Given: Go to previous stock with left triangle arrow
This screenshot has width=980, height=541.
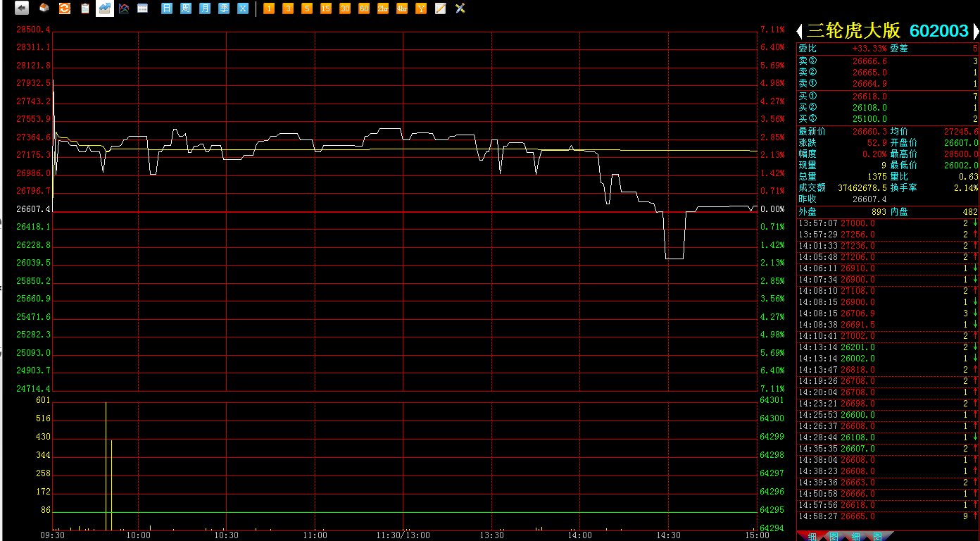Looking at the screenshot, I should pyautogui.click(x=800, y=31).
